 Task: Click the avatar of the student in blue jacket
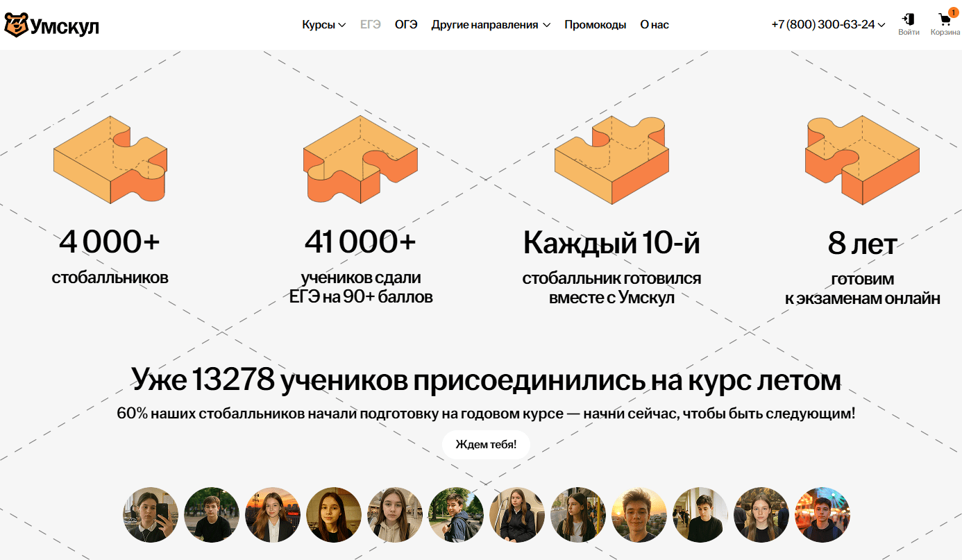[x=456, y=515]
